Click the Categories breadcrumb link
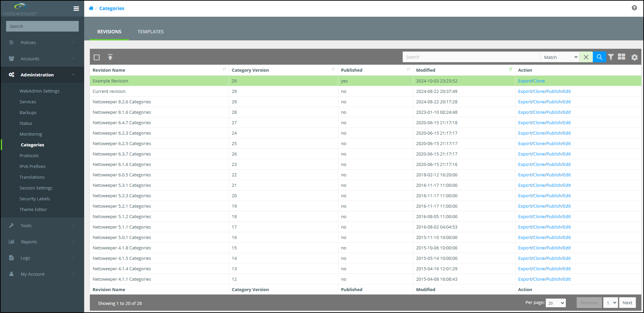 [112, 8]
